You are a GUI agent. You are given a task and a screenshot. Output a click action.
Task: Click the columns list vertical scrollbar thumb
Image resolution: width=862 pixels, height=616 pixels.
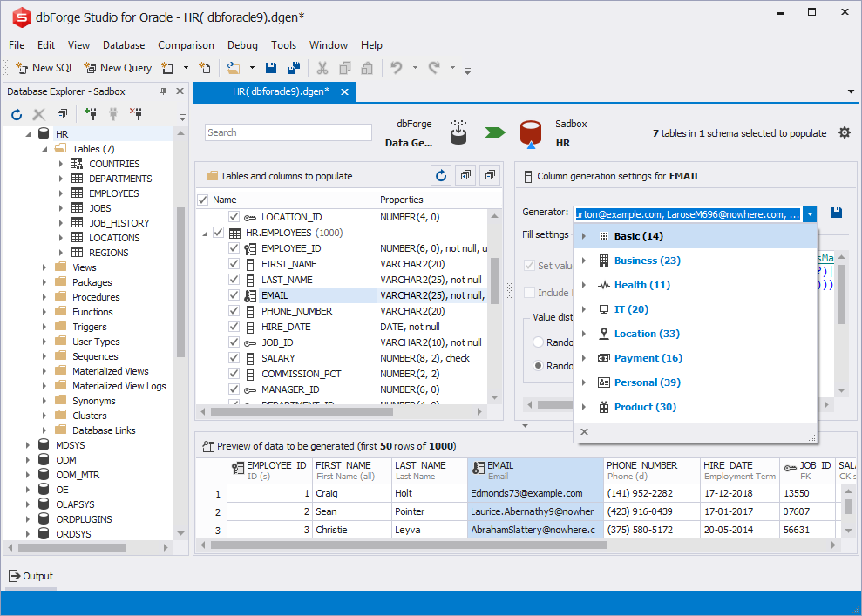pos(494,281)
